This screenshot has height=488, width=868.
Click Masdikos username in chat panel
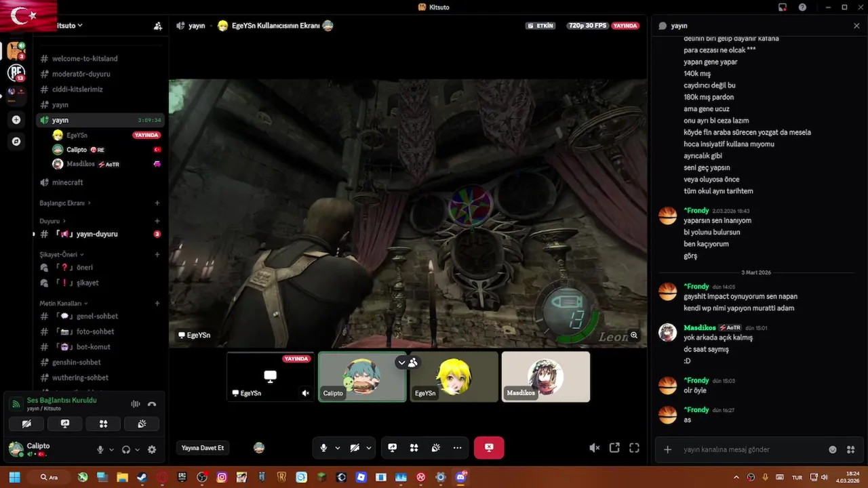tap(701, 327)
